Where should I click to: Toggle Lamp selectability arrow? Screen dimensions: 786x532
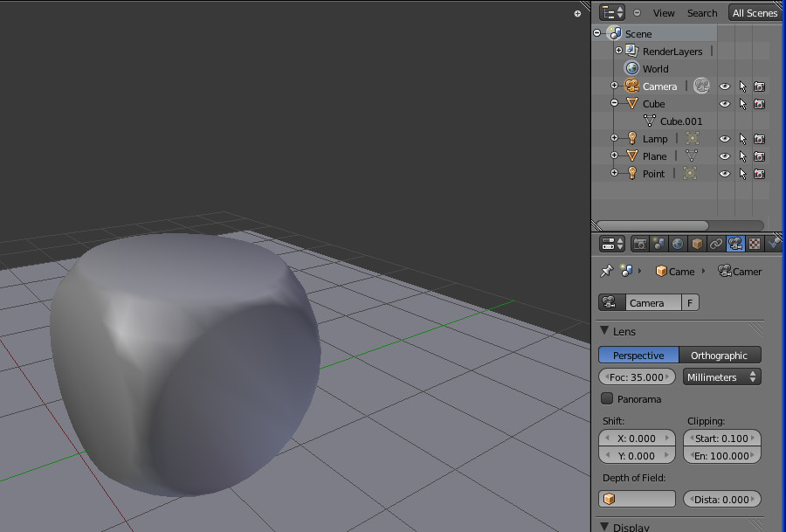(x=743, y=139)
